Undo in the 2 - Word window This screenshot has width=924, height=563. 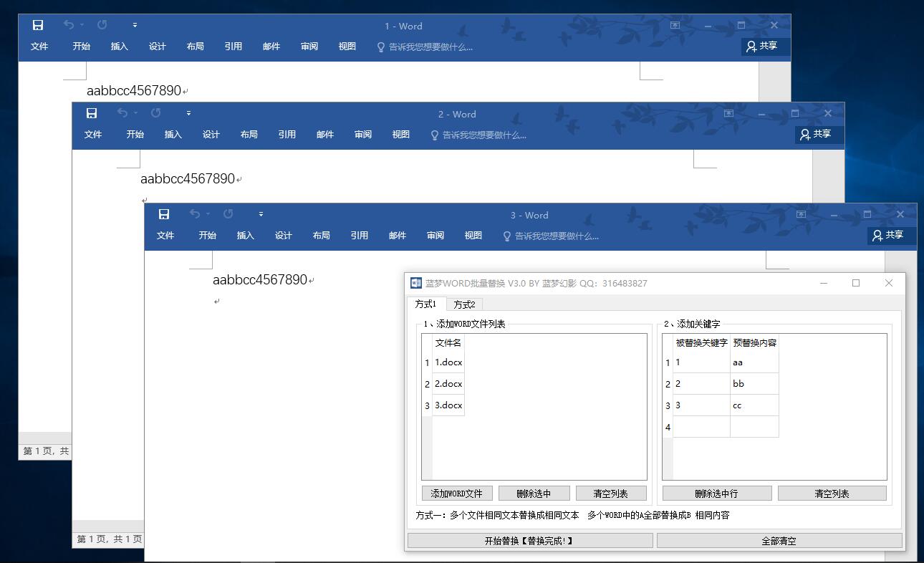click(122, 113)
